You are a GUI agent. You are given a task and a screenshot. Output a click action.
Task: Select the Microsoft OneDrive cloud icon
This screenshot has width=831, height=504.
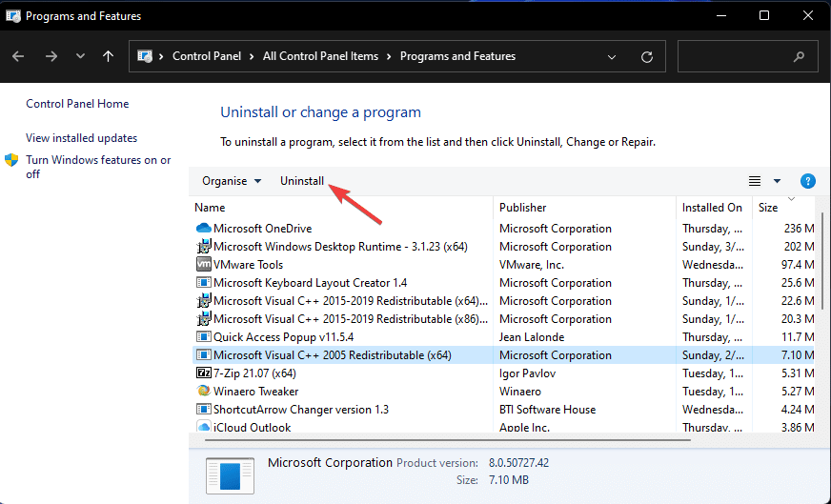(204, 229)
